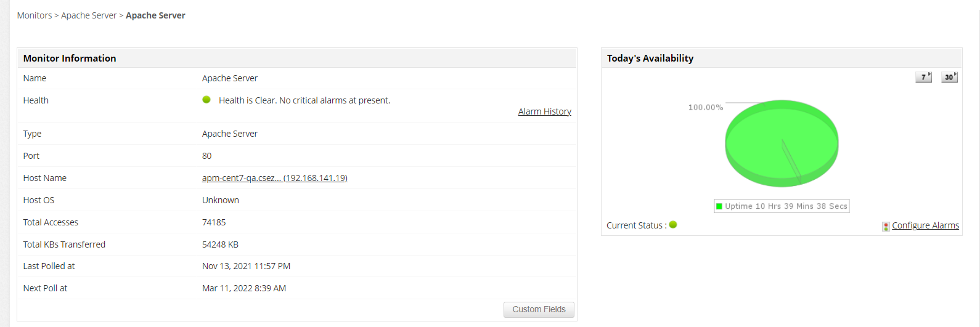This screenshot has height=327, width=980.
Task: Open the Alarm History link
Action: tap(544, 111)
